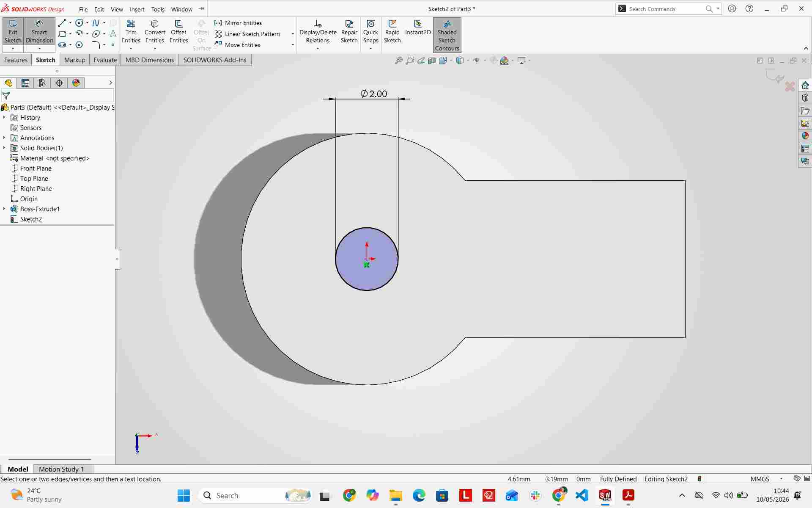The width and height of the screenshot is (812, 508).
Task: Click Quick Snaps tool
Action: pyautogui.click(x=370, y=31)
